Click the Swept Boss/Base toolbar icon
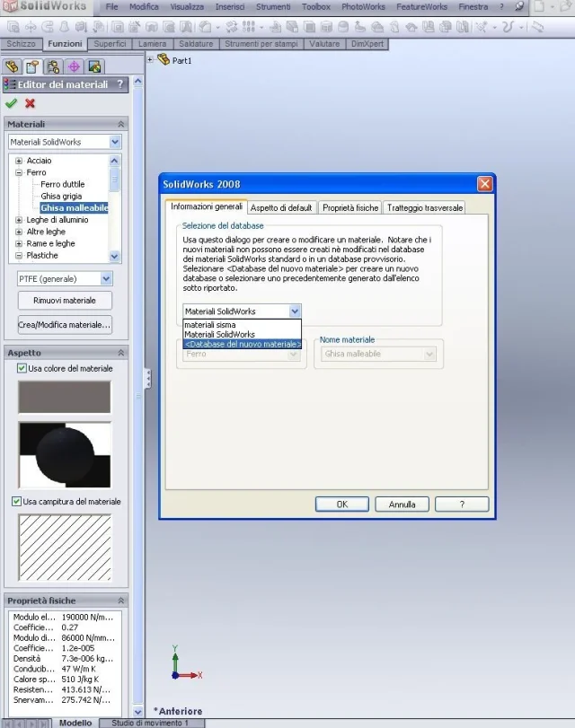Image resolution: width=575 pixels, height=728 pixels. (x=48, y=27)
